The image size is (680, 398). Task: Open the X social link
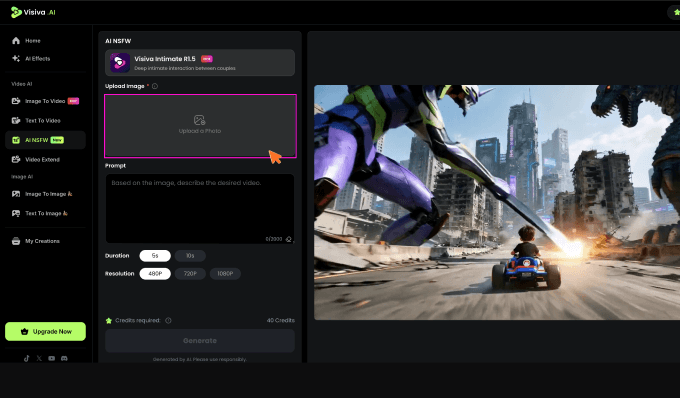click(x=39, y=358)
